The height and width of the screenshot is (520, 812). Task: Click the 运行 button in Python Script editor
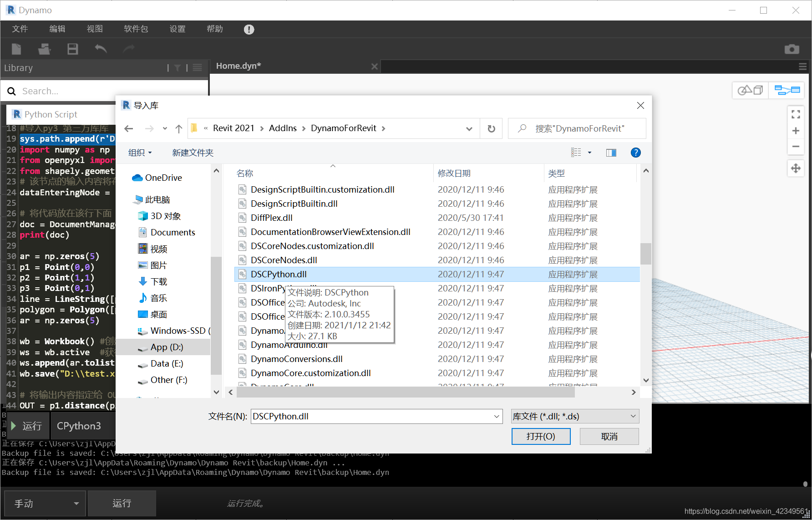pos(27,426)
